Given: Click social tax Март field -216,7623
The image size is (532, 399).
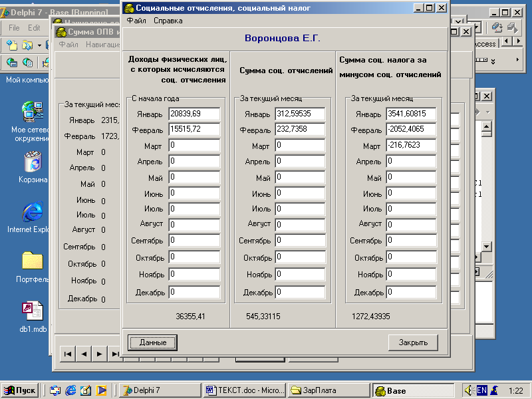Looking at the screenshot, I should [411, 145].
